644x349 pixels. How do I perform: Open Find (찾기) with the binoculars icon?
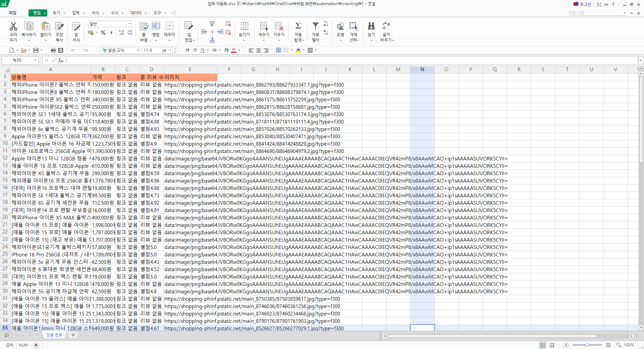[371, 27]
